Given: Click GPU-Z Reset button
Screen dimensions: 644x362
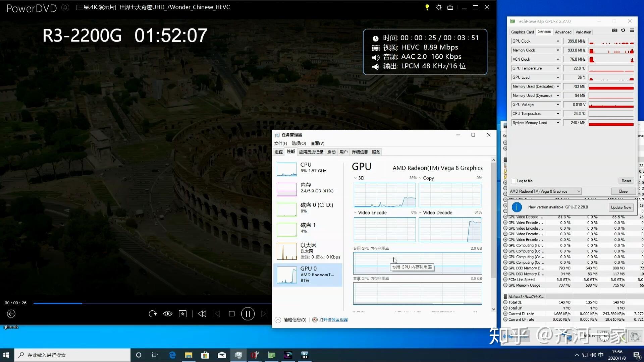Looking at the screenshot, I should [x=626, y=181].
